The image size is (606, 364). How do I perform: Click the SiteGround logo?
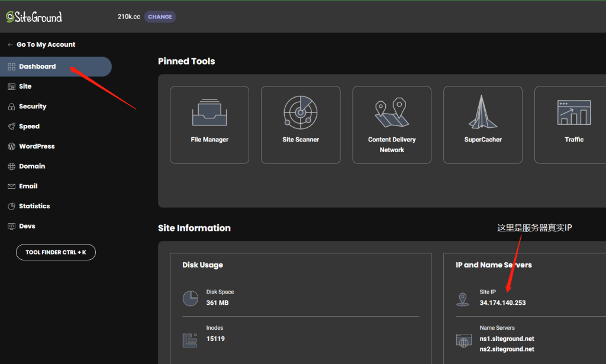coord(34,17)
